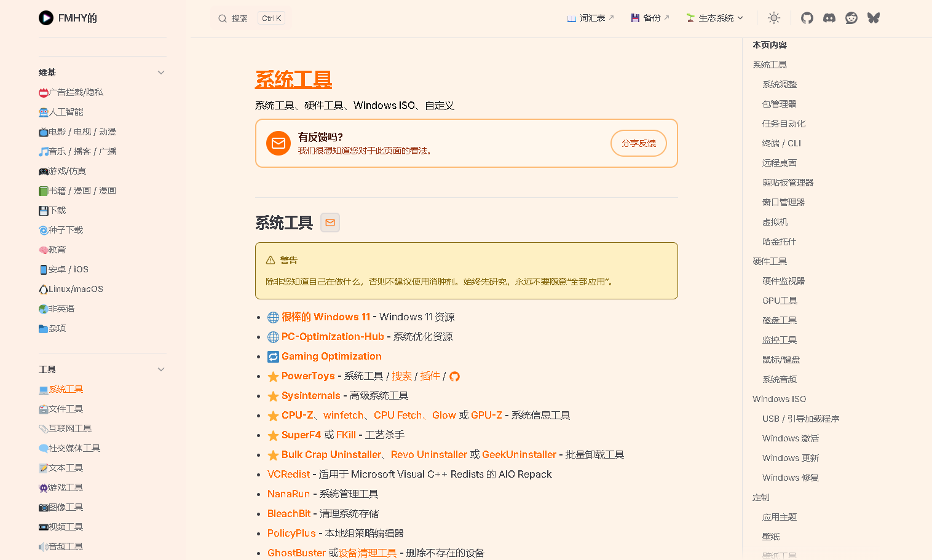Collapse the 工具 sidebar section
This screenshot has width=932, height=560.
(x=161, y=369)
